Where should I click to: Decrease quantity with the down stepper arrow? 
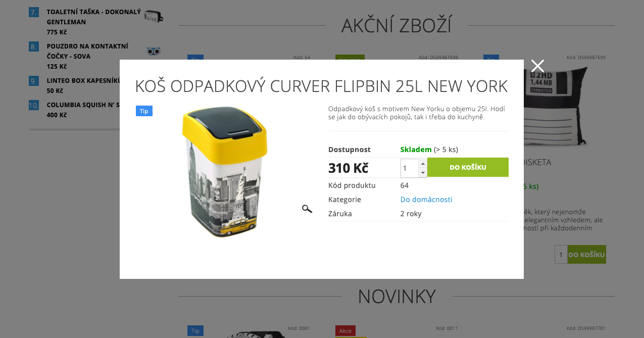click(423, 173)
